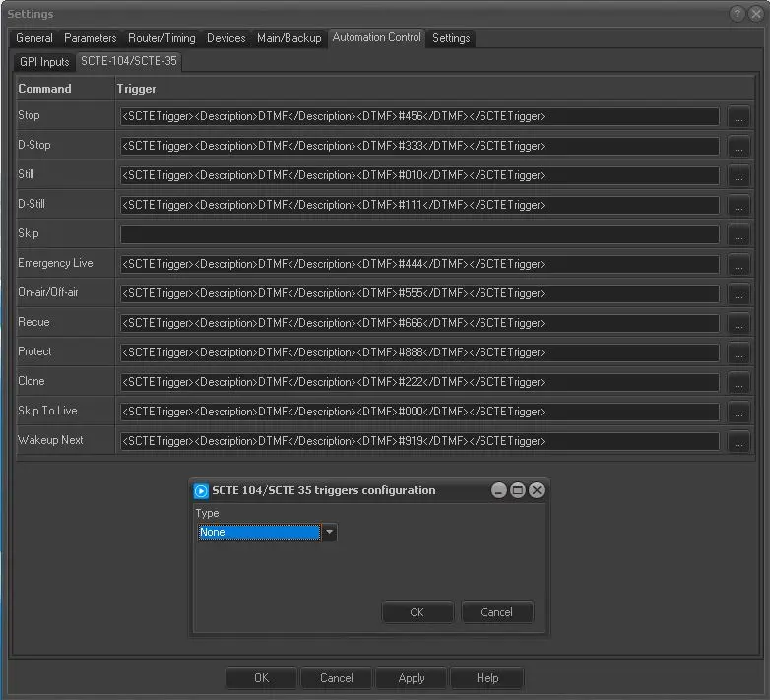Expand the Type dropdown arrow

click(330, 532)
